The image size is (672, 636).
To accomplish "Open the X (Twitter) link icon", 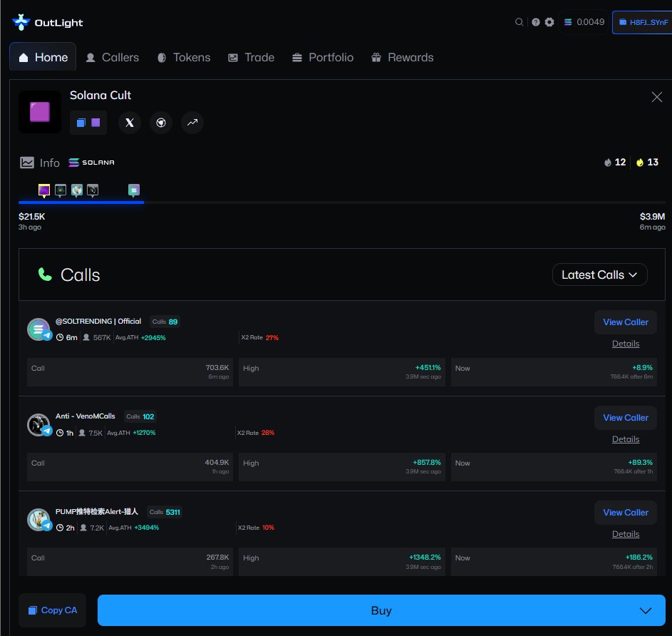I will tap(130, 123).
